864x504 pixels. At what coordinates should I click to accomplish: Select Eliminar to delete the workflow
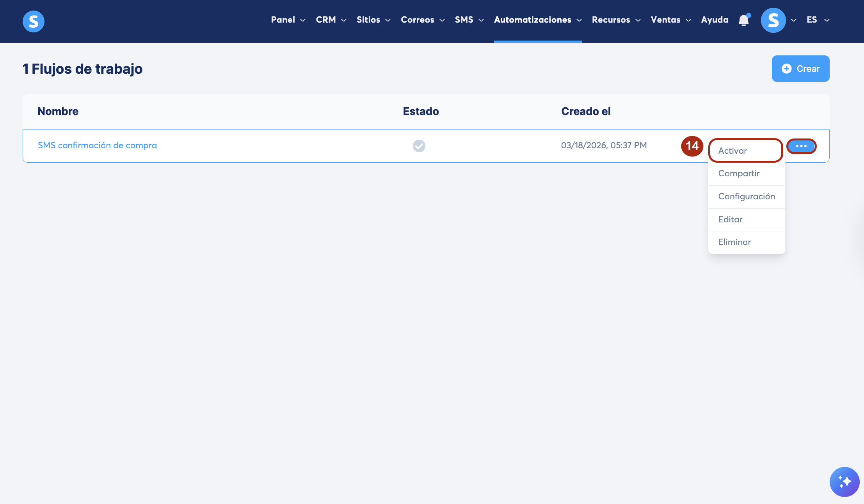734,242
